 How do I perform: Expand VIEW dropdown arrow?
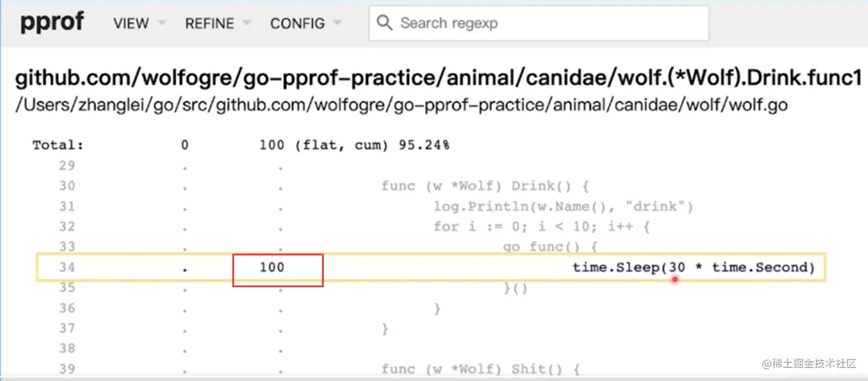click(161, 23)
